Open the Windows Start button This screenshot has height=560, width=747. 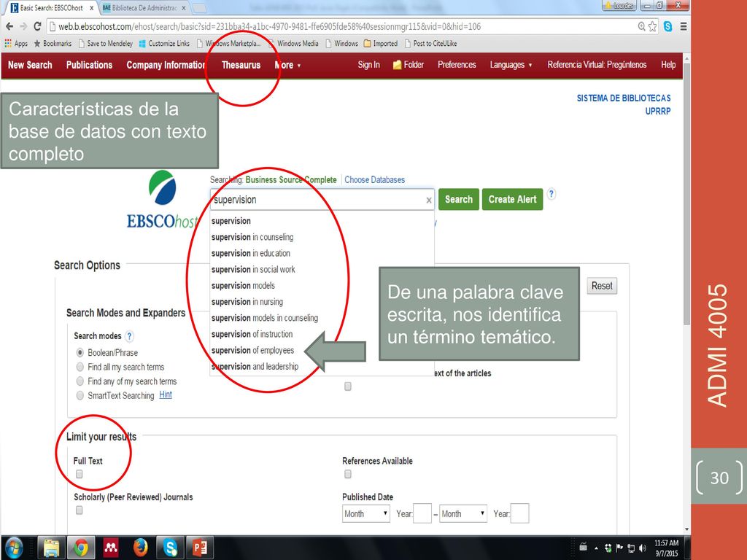point(14,548)
